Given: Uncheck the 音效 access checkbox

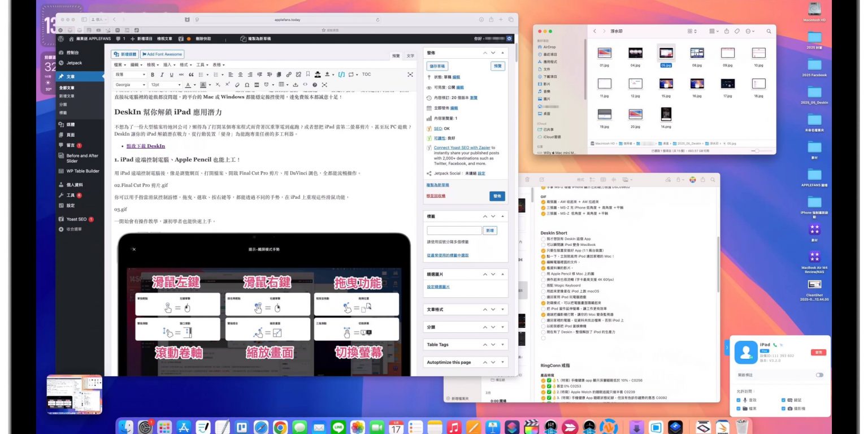Looking at the screenshot, I should click(739, 400).
